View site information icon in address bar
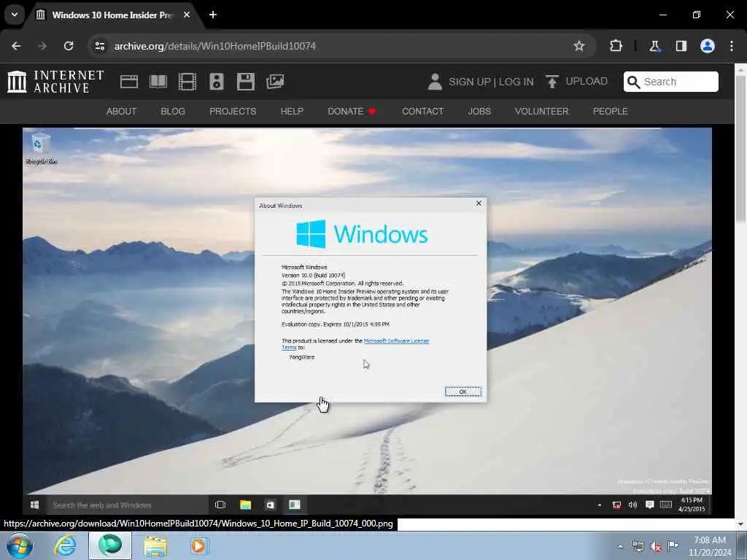Image resolution: width=747 pixels, height=560 pixels. [x=99, y=46]
